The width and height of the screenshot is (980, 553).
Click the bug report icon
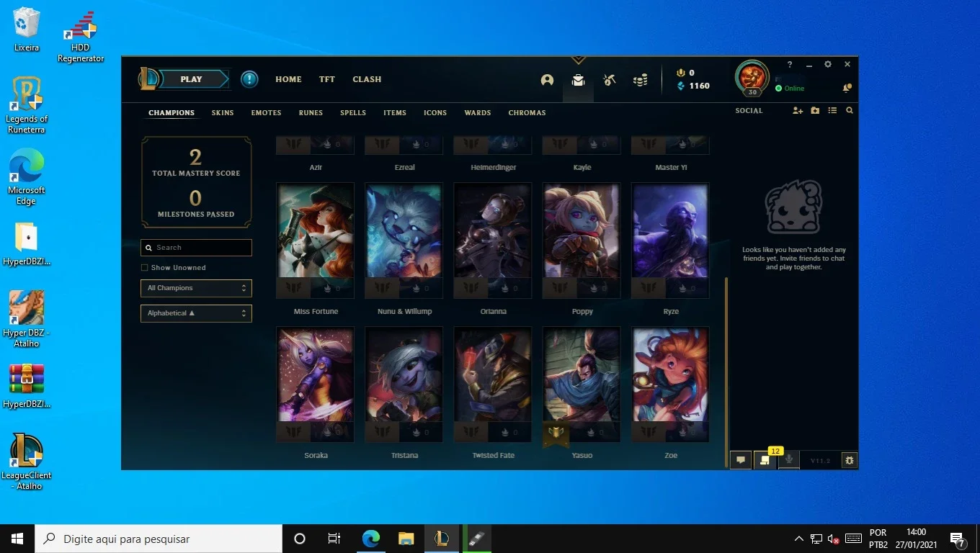850,460
